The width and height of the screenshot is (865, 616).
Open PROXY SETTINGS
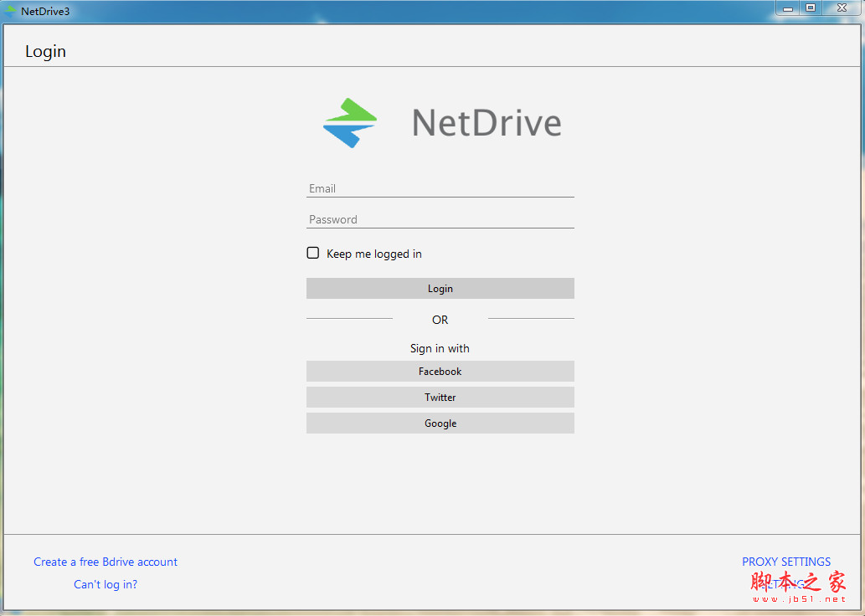pyautogui.click(x=786, y=562)
